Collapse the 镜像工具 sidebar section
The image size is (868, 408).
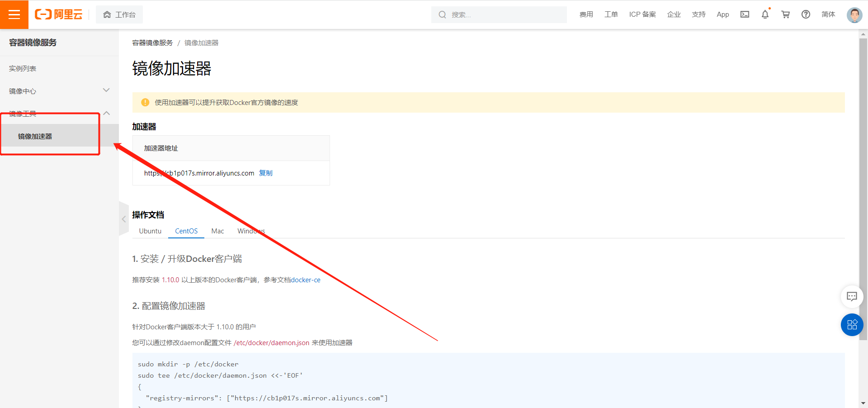click(106, 113)
